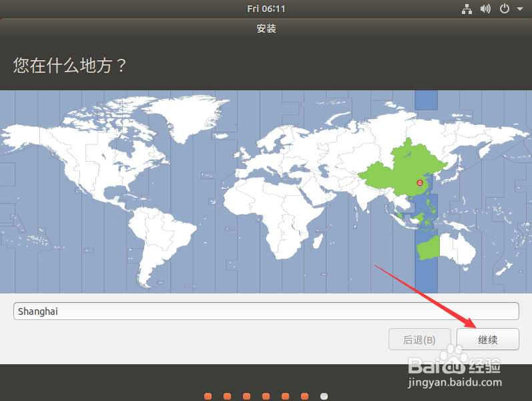Click the 安装 window title

coord(266,29)
